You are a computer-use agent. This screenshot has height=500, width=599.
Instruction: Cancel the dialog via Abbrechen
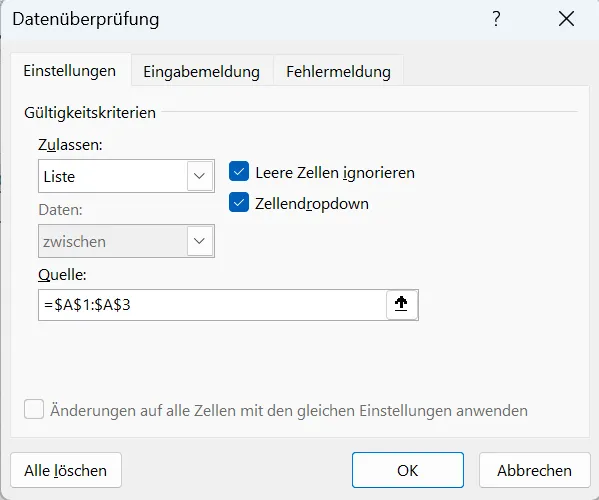[x=534, y=470]
